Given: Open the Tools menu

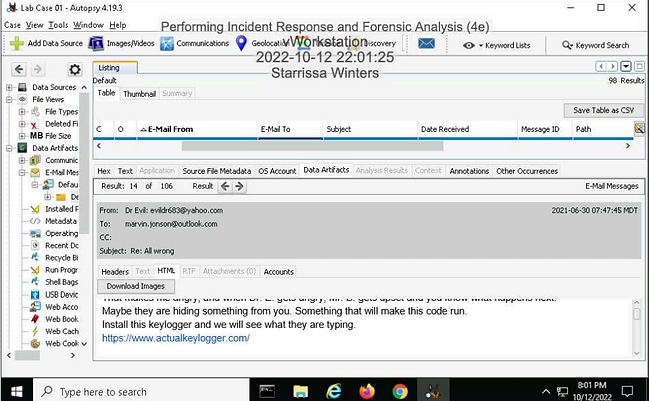Looking at the screenshot, I should pyautogui.click(x=58, y=25).
